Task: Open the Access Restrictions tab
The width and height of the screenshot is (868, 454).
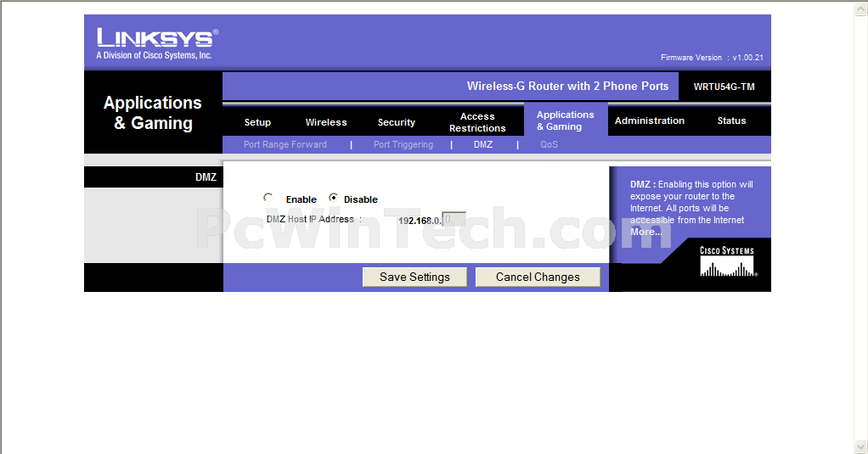Action: pos(477,122)
